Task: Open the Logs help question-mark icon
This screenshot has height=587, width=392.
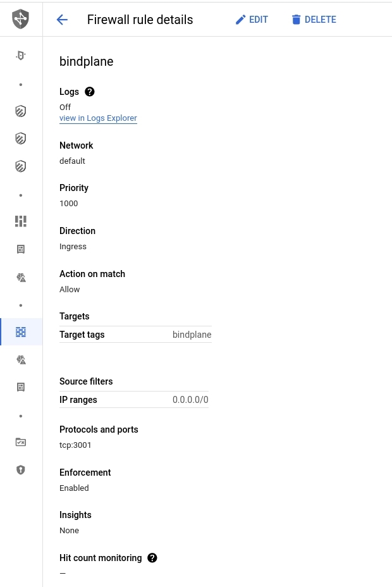Action: pos(89,92)
